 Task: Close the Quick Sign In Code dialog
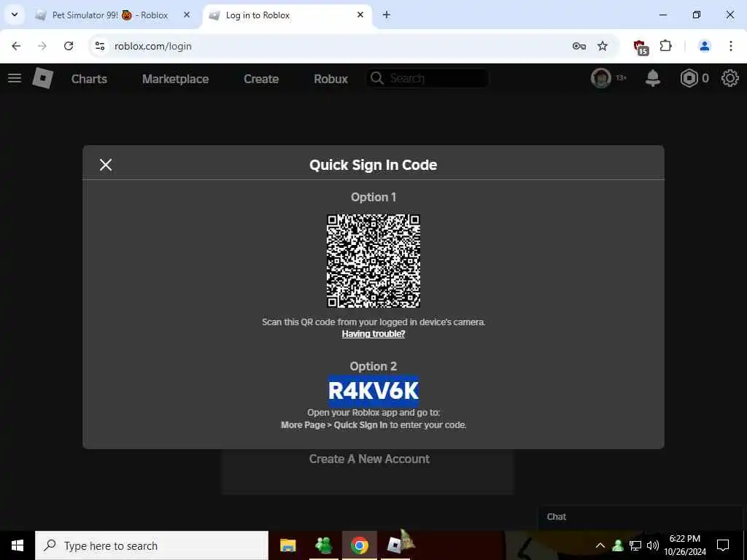click(x=106, y=165)
